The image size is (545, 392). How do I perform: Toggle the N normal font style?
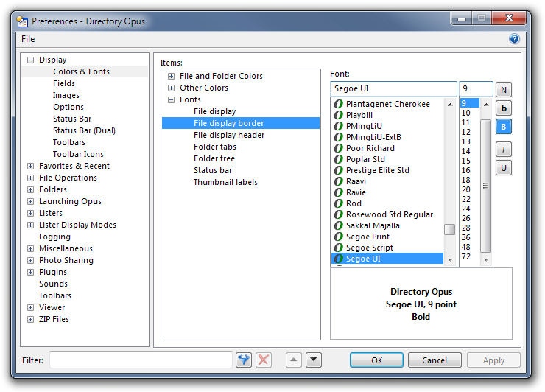[x=504, y=90]
